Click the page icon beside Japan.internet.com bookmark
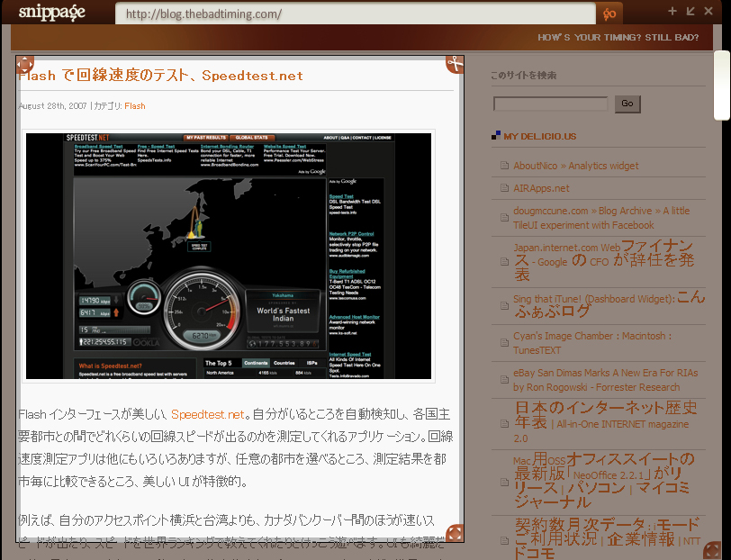This screenshot has height=560, width=731. 504,262
